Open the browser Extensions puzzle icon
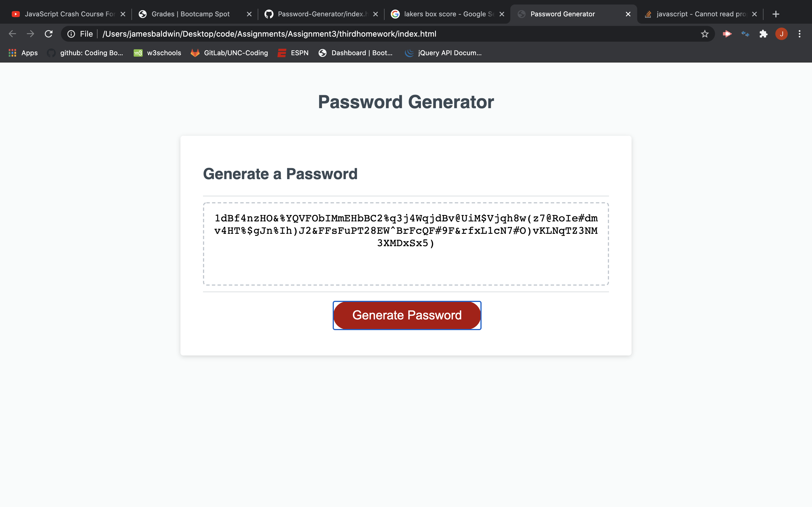This screenshot has height=507, width=812. tap(763, 34)
